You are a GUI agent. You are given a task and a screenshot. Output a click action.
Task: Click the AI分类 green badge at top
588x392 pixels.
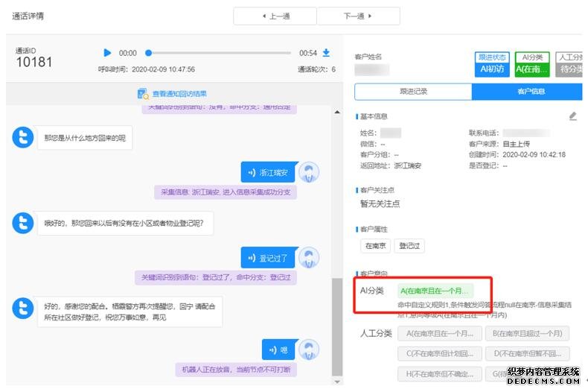pos(532,65)
